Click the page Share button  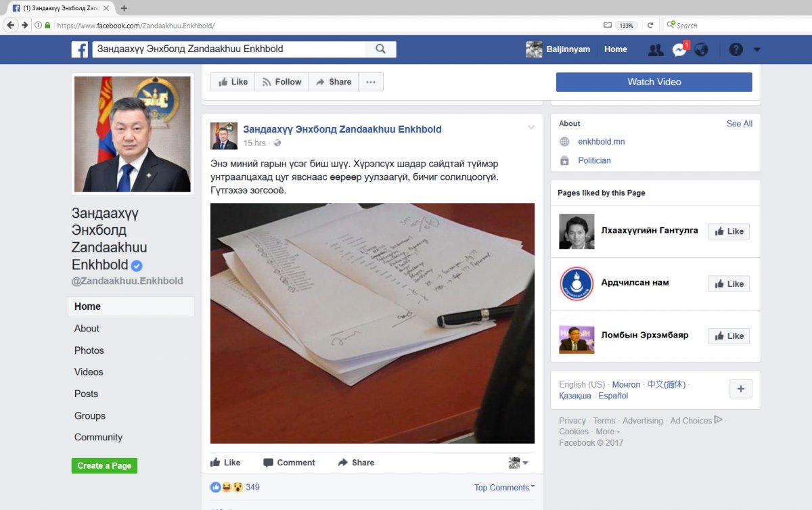pos(334,82)
